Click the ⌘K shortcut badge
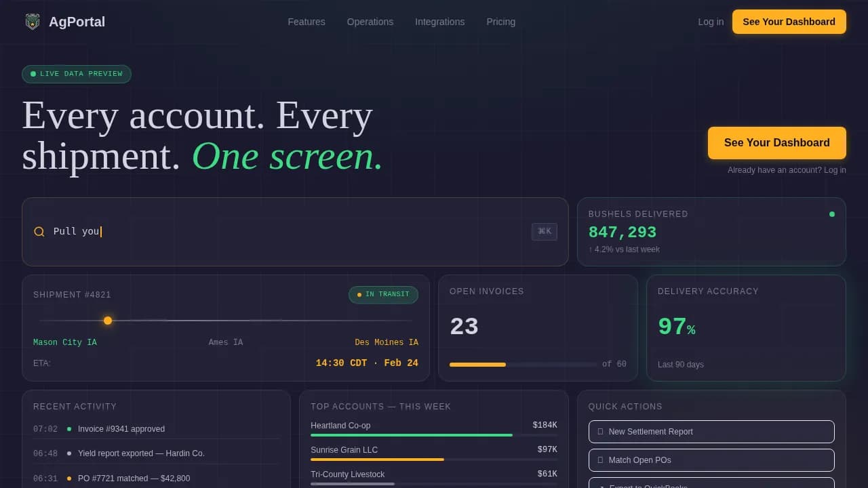Viewport: 868px width, 488px height. tap(545, 232)
